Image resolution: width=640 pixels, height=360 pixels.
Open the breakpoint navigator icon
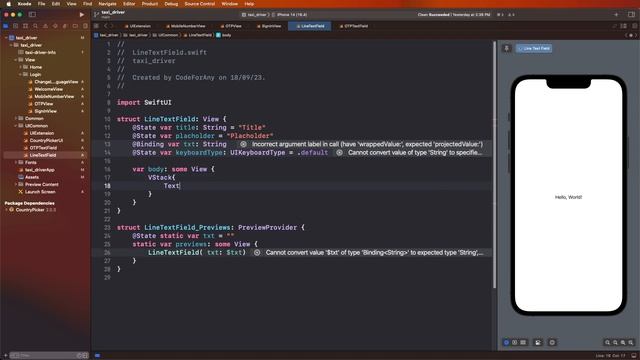75,26
